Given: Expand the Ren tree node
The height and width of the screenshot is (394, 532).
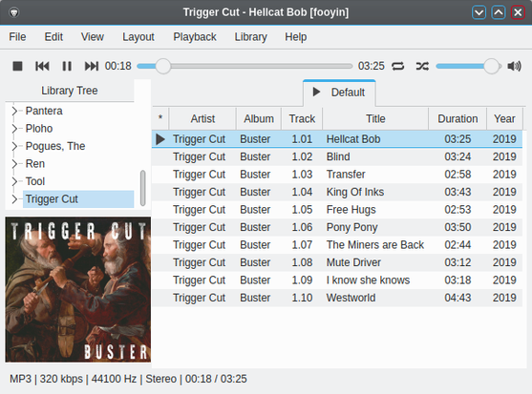Looking at the screenshot, I should click(14, 164).
